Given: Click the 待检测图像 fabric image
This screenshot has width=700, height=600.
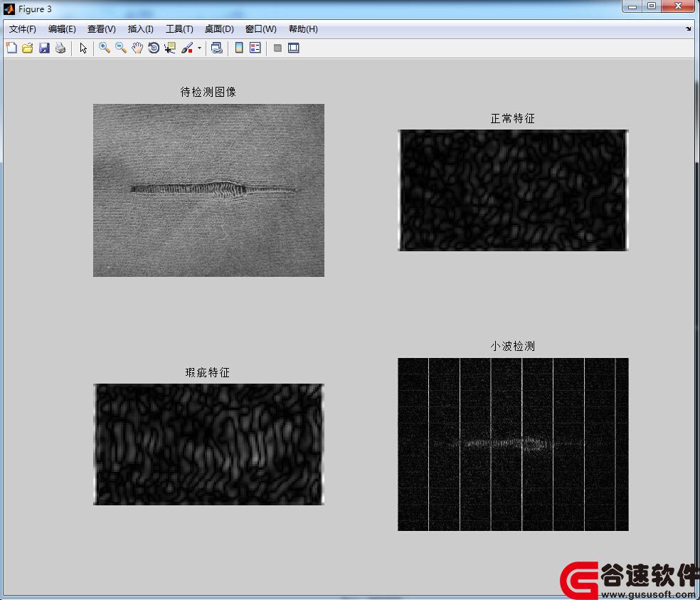Looking at the screenshot, I should (x=208, y=190).
